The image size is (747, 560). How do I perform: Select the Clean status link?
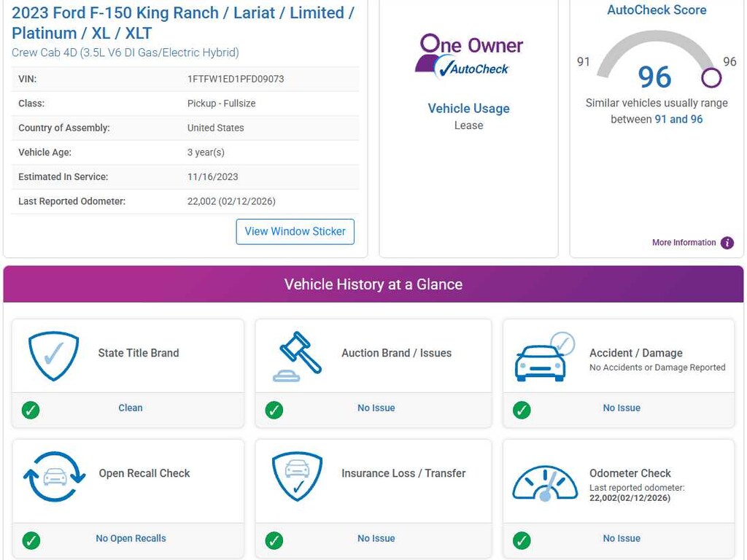pos(131,408)
